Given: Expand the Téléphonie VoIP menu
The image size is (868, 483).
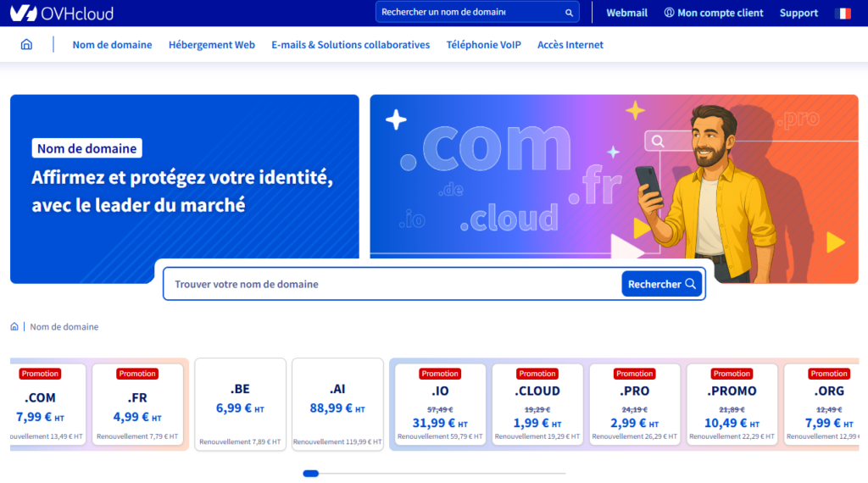Looking at the screenshot, I should [x=483, y=45].
